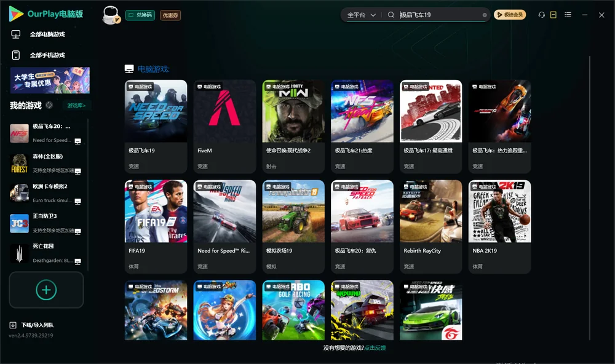Open 下载/导入列队 download queue
The width and height of the screenshot is (615, 364).
point(31,325)
